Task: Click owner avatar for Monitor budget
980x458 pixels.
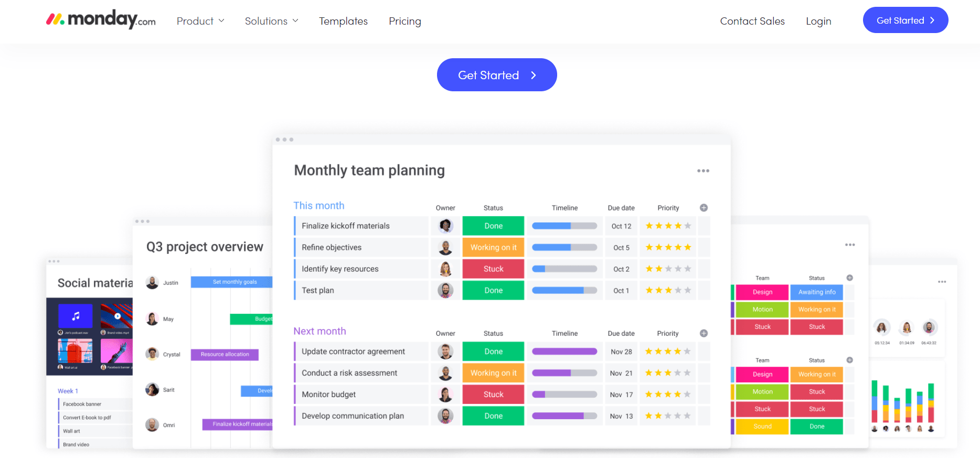Action: (445, 395)
